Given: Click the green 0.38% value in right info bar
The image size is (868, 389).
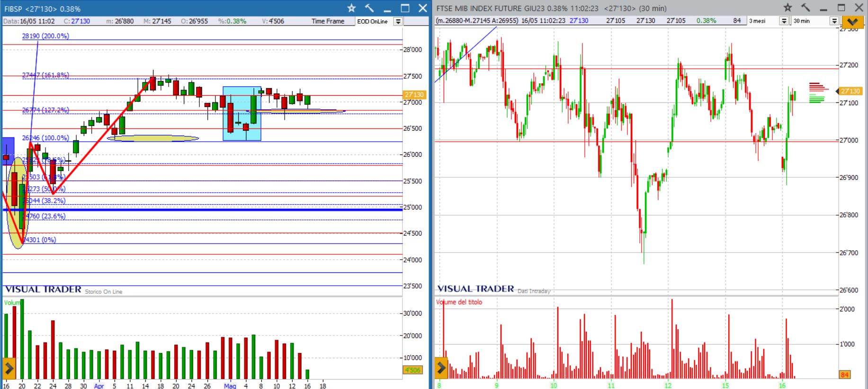Looking at the screenshot, I should click(x=706, y=21).
